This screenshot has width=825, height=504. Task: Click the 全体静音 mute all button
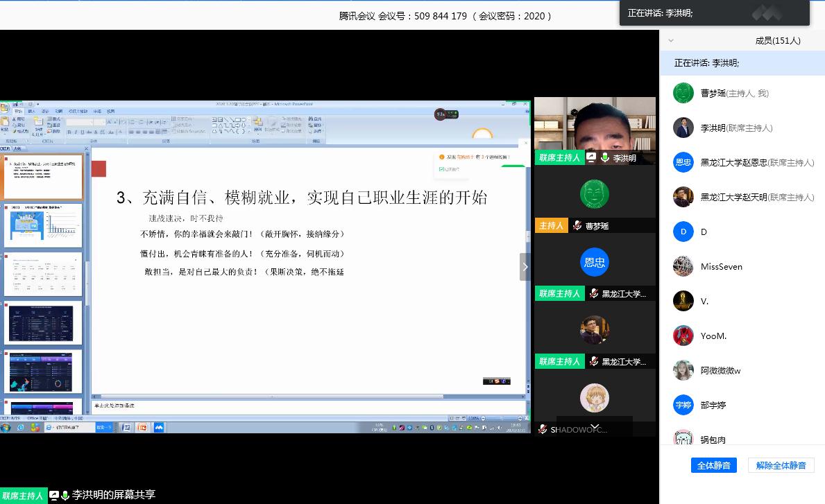(x=713, y=465)
